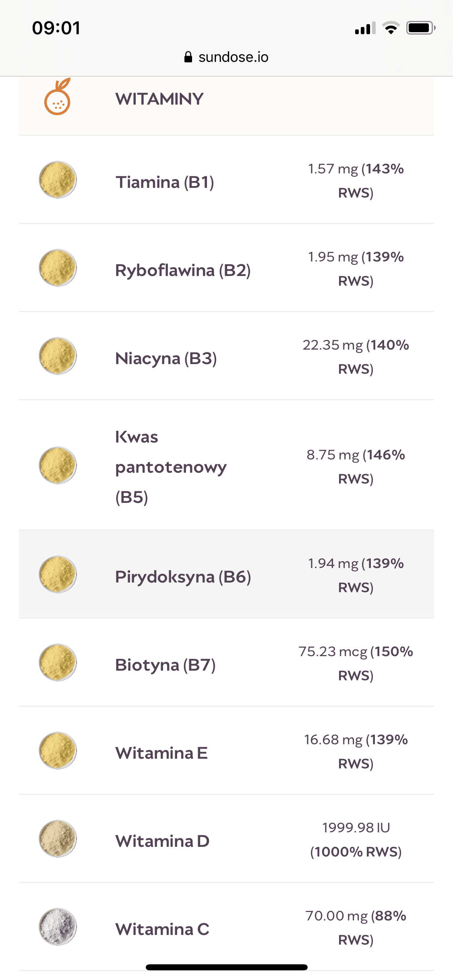Tap the 75.23 mcg Biotyna dosage
The width and height of the screenshot is (453, 980).
coord(333,652)
